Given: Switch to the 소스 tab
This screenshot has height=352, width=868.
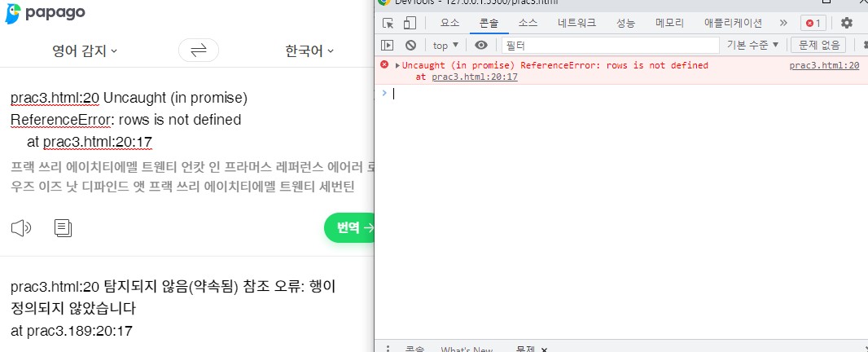Looking at the screenshot, I should (528, 24).
